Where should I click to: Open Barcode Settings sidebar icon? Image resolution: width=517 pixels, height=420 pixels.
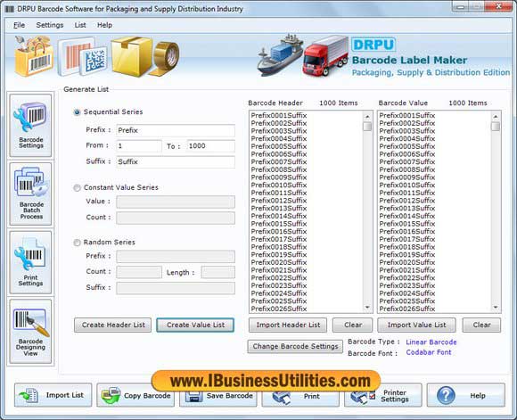30,126
